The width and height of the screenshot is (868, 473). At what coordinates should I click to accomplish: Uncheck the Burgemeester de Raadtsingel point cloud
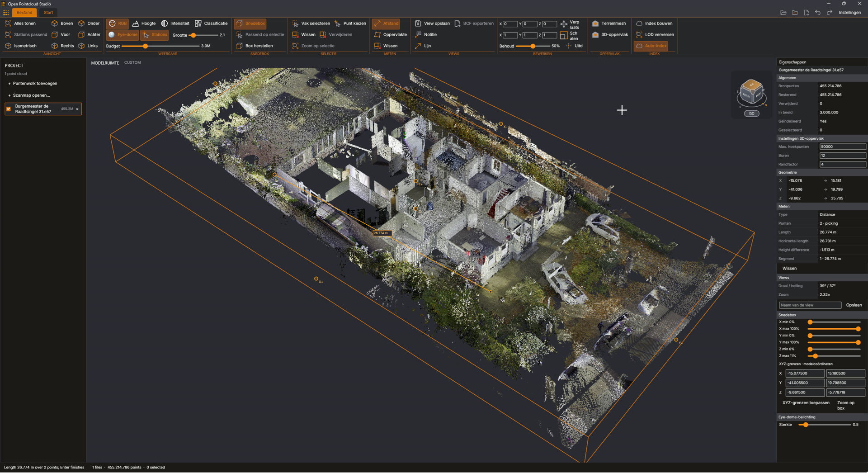[9, 109]
